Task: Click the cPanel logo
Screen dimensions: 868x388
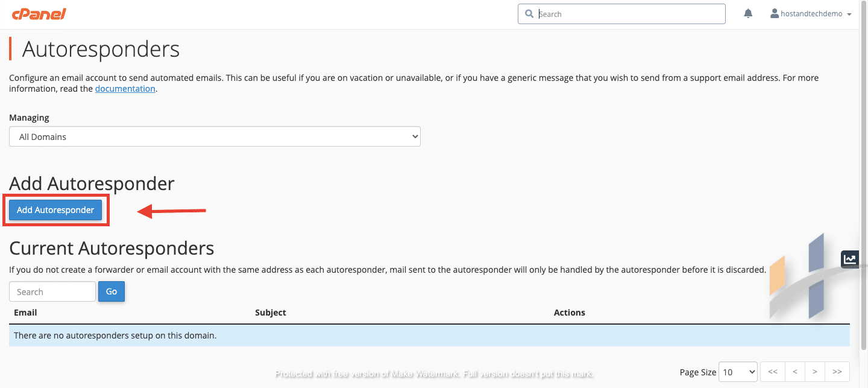Action: pos(39,13)
